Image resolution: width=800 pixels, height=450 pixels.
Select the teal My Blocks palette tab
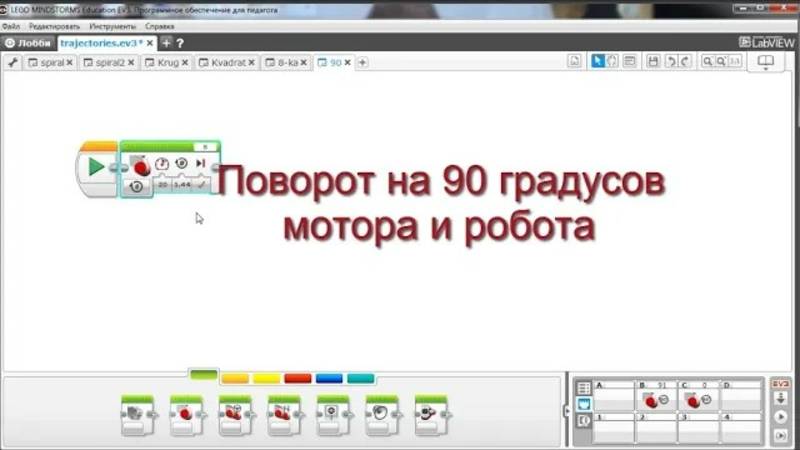361,378
